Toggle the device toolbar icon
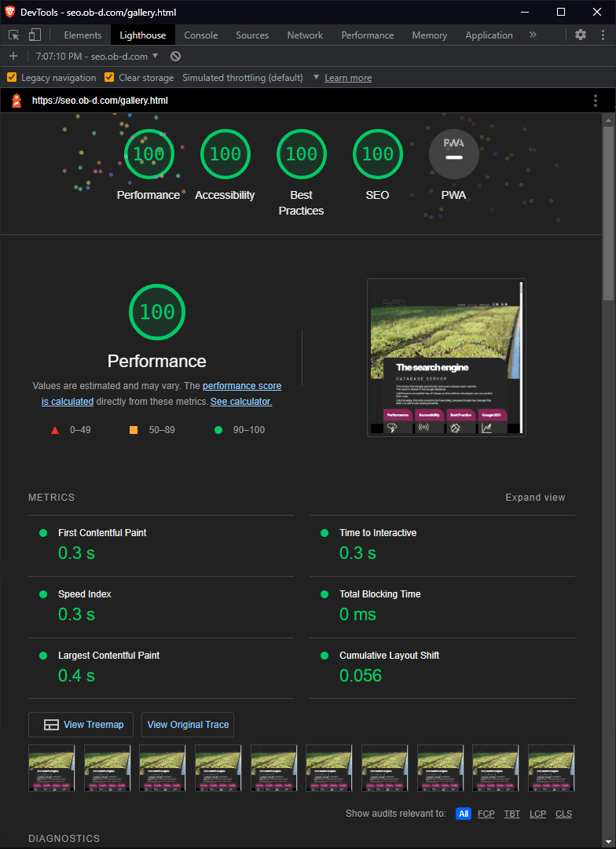 [x=35, y=35]
